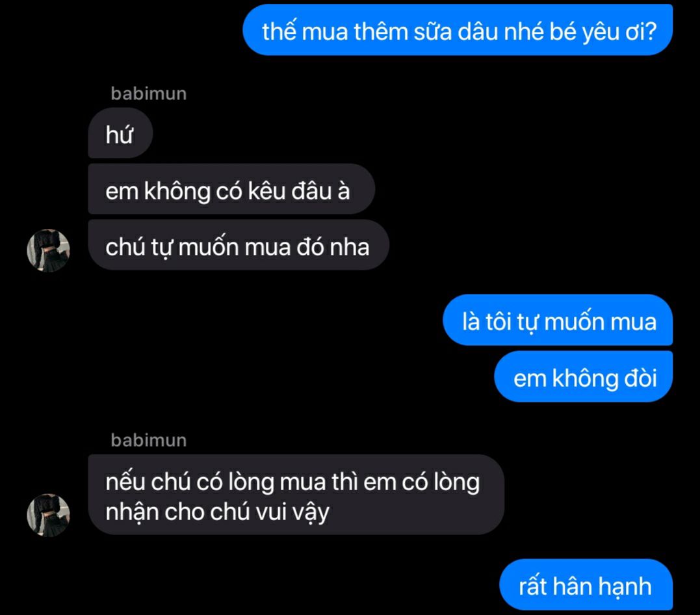700x615 pixels.
Task: Click the words "bé yêu ơi?" in the top bubble
Action: point(603,32)
